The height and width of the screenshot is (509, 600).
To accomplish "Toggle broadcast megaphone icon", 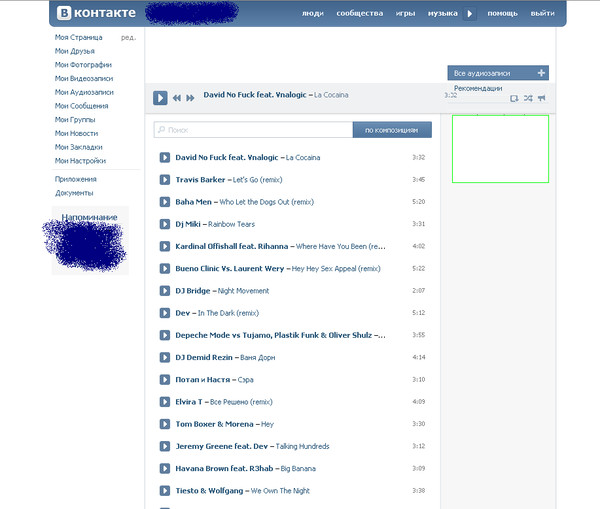I will 541,98.
